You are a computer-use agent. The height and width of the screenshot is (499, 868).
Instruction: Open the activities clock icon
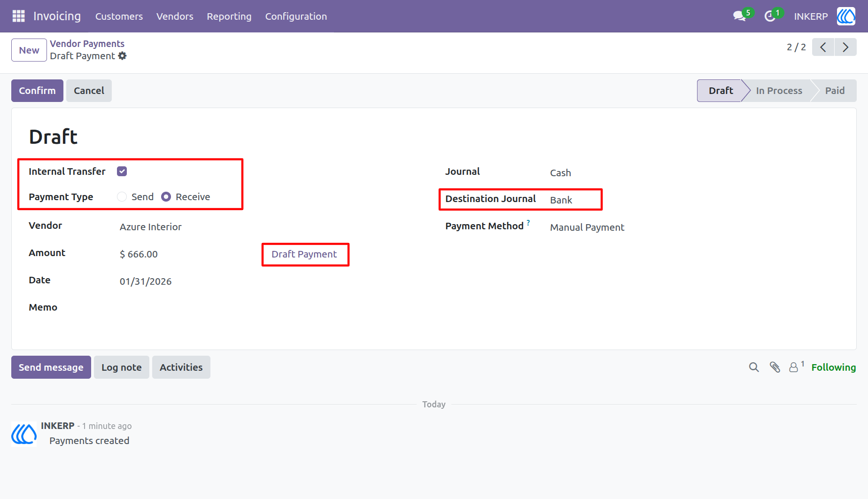click(x=769, y=16)
